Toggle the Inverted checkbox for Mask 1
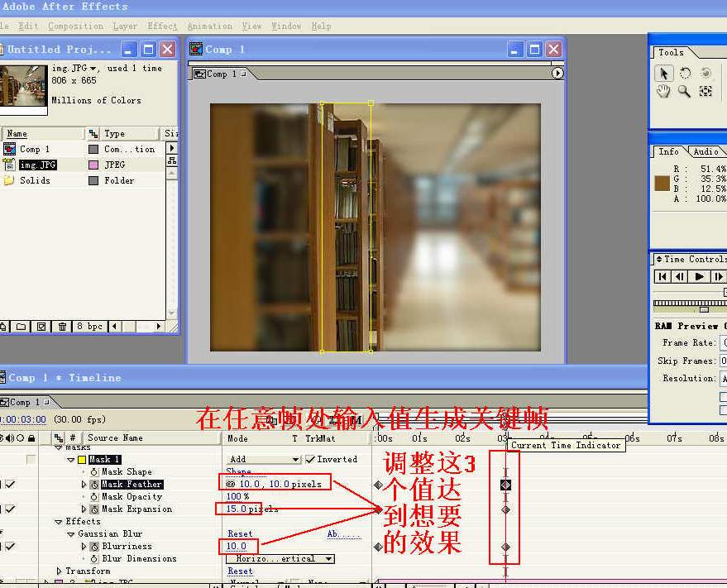Screen dimensions: 727x588 [310, 460]
